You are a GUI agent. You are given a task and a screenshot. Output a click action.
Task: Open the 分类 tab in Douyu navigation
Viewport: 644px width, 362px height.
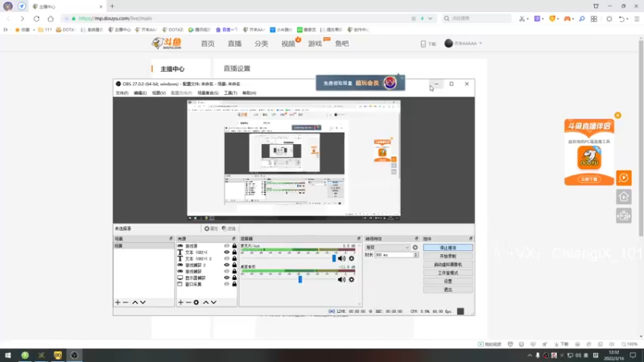coord(261,43)
